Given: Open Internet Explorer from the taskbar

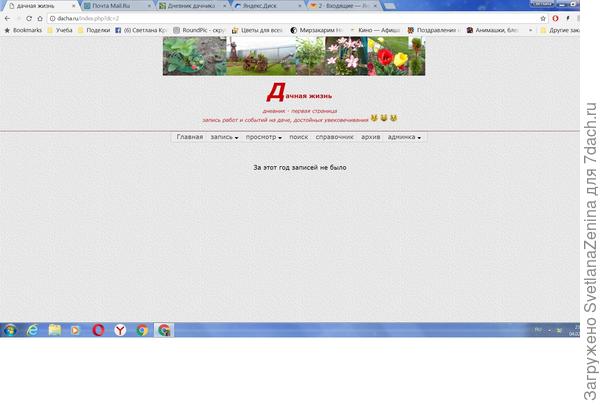Looking at the screenshot, I should point(32,329).
